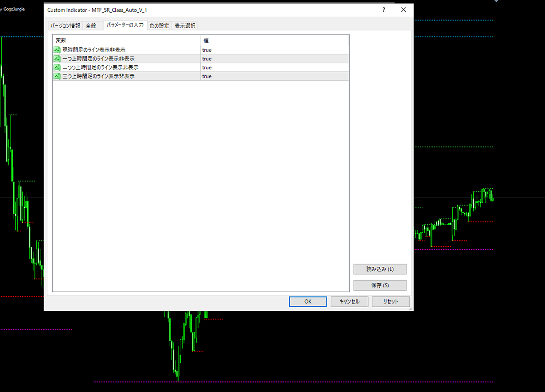Click the 読み込み (L) button
Image resolution: width=545 pixels, height=392 pixels.
tap(380, 269)
